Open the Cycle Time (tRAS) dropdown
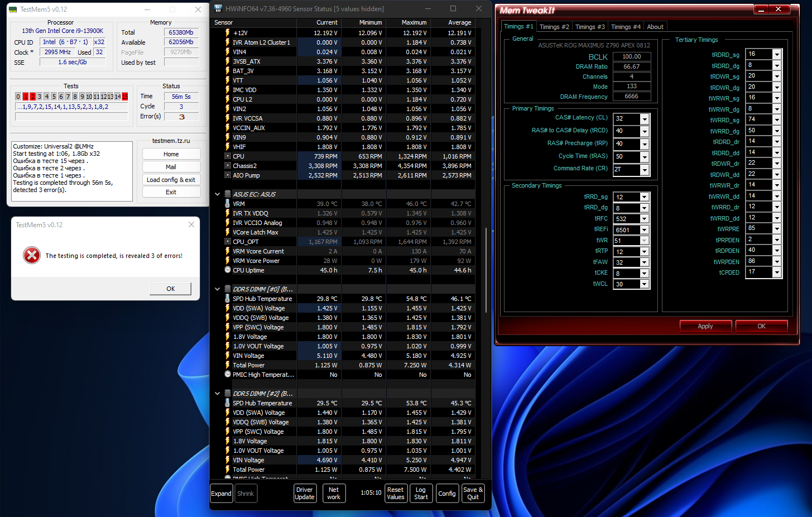Image resolution: width=812 pixels, height=517 pixels. pos(645,157)
